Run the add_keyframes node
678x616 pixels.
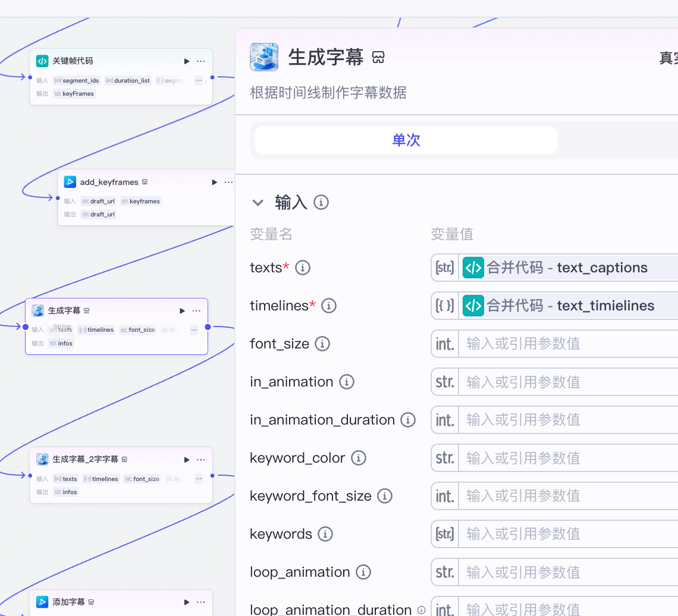215,183
